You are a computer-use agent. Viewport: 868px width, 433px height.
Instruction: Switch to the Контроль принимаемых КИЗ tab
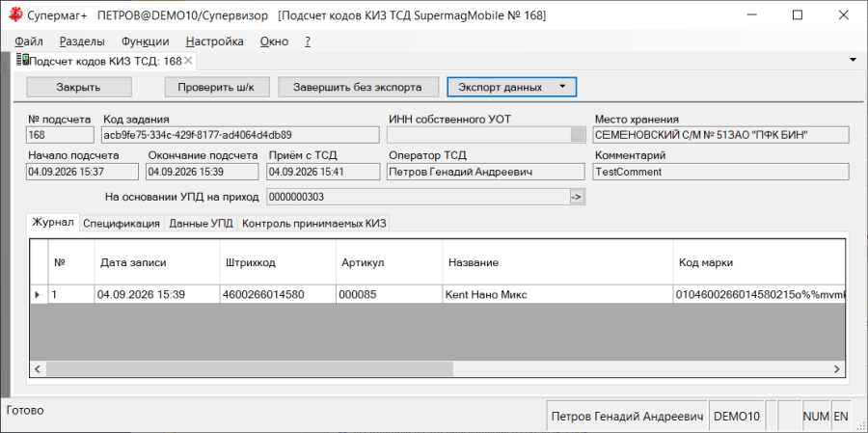[x=315, y=224]
